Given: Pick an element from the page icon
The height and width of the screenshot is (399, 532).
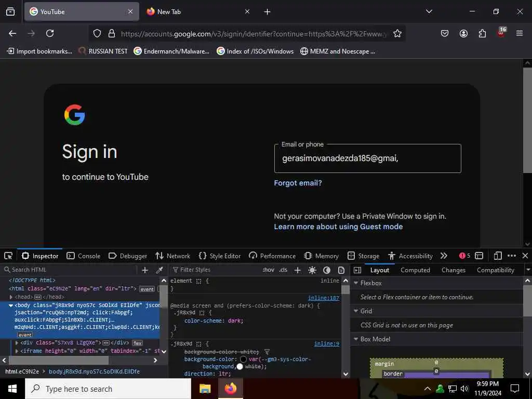Looking at the screenshot, I should [8, 256].
